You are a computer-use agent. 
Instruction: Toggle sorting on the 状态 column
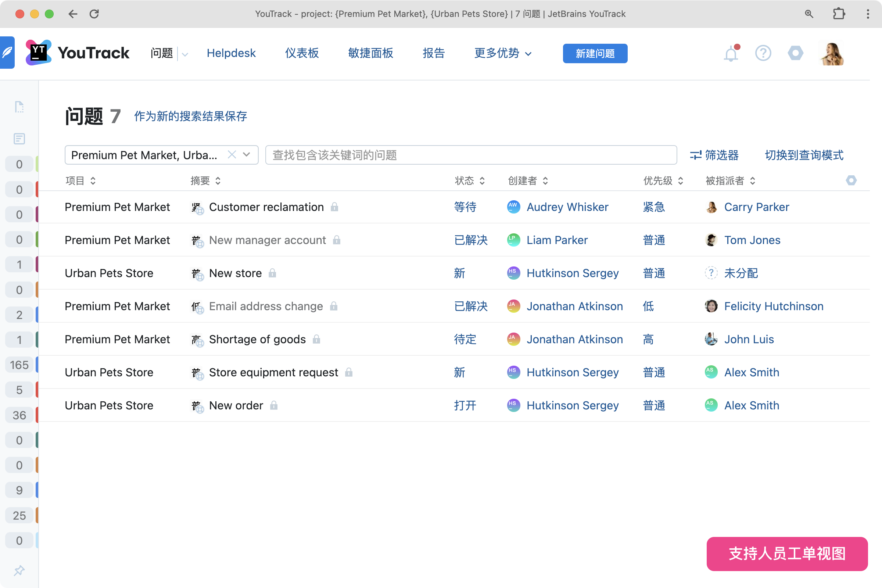pos(470,181)
